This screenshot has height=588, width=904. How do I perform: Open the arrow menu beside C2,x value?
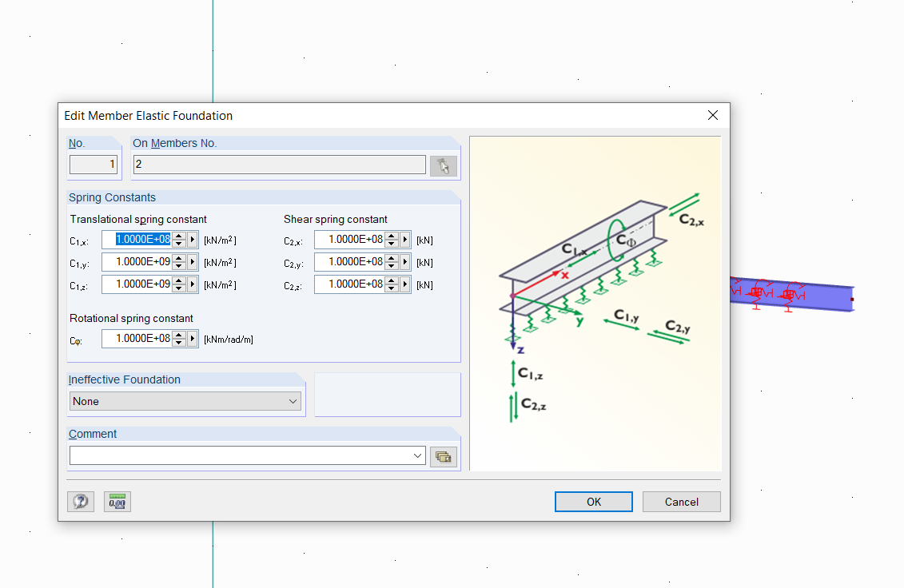point(405,240)
